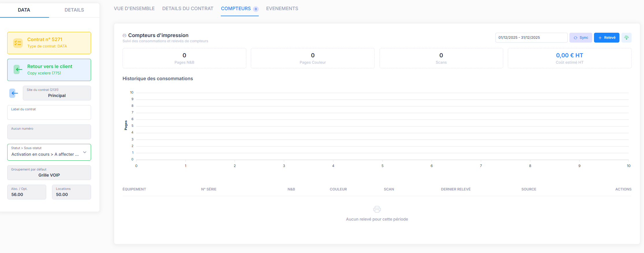Click the Groupement par défaut Grille VOIP field

point(49,173)
